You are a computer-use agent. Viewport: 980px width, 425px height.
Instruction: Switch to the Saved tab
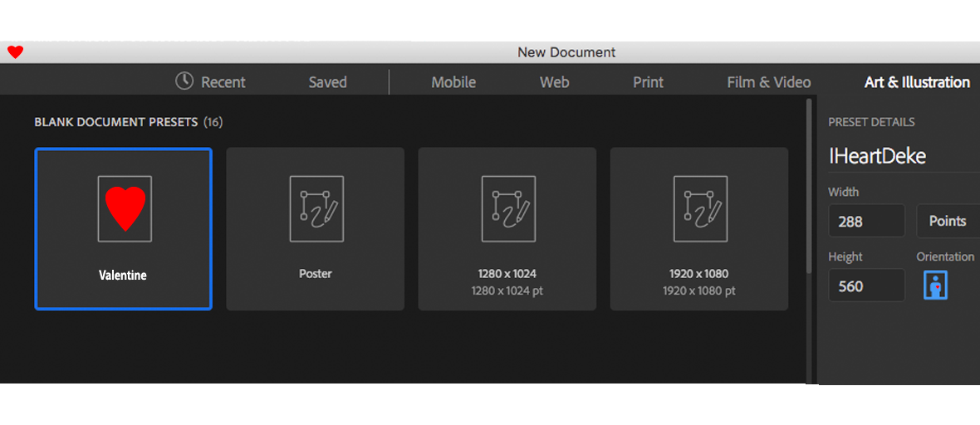point(327,82)
